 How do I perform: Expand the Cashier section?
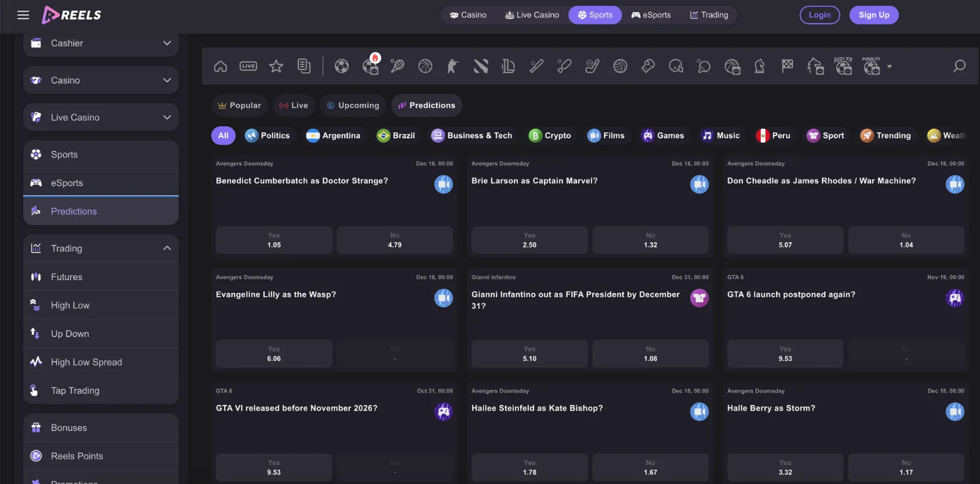coord(101,43)
